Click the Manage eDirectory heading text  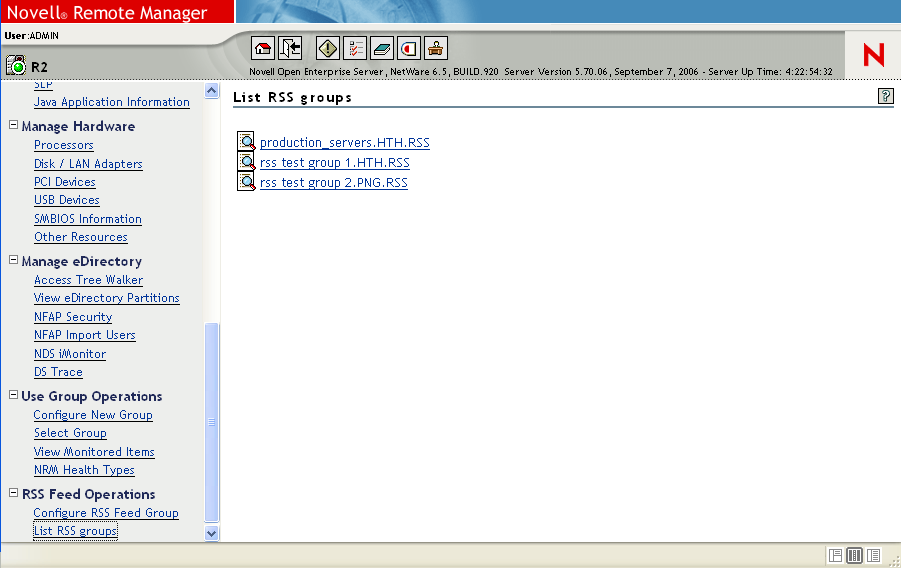tap(82, 261)
